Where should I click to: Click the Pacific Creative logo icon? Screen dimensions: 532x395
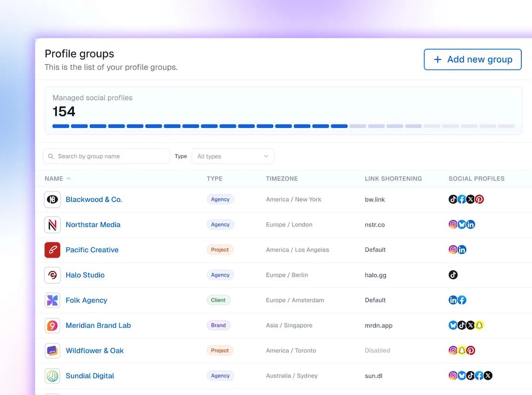click(x=52, y=250)
